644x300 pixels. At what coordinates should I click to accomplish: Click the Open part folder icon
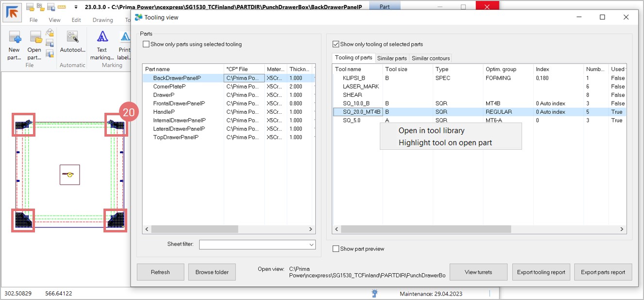[35, 37]
